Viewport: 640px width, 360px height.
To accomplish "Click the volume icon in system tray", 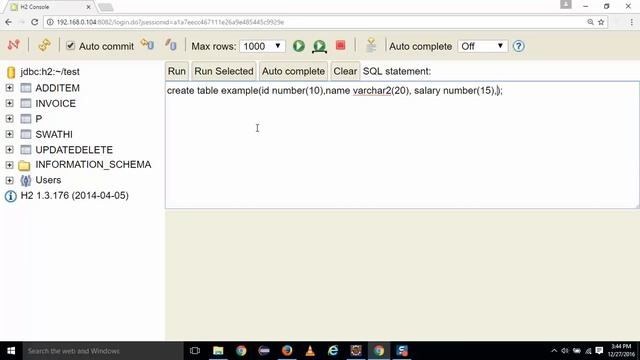I will [565, 351].
